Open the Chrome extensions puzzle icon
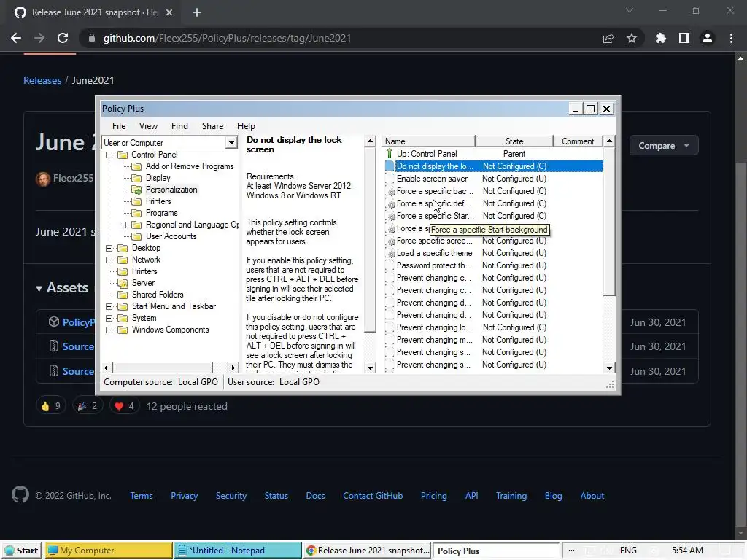747x560 pixels. tap(660, 38)
